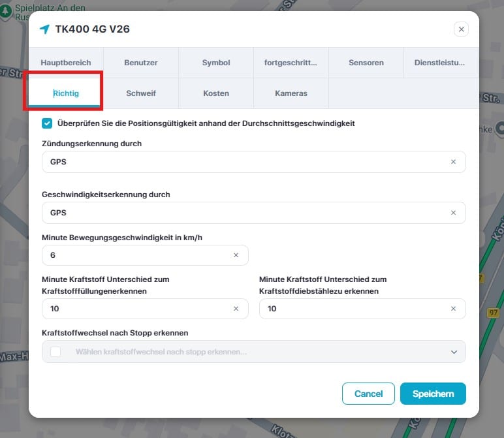Click the blue navigation arrow icon
The height and width of the screenshot is (438, 504).
[x=44, y=29]
